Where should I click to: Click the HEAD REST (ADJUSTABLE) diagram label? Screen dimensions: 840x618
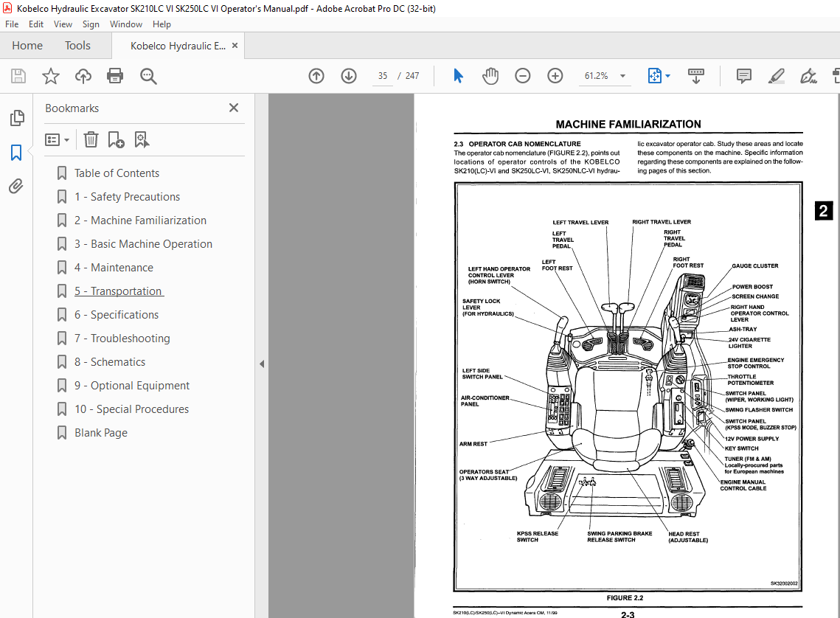tap(688, 537)
